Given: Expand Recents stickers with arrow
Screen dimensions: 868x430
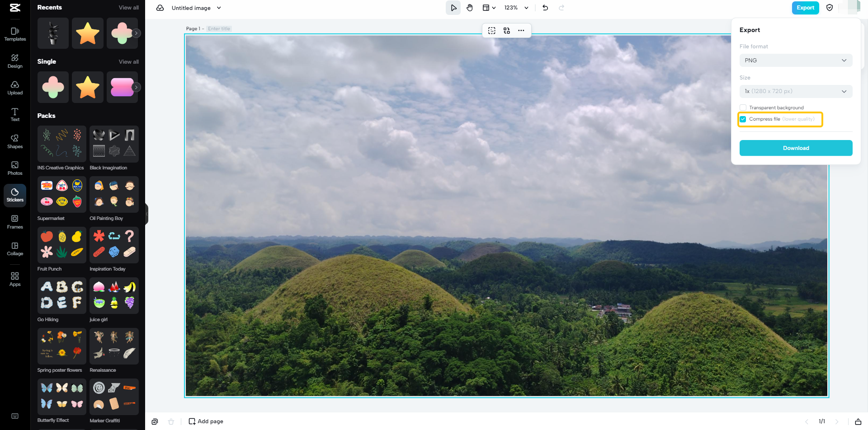Looking at the screenshot, I should [136, 33].
